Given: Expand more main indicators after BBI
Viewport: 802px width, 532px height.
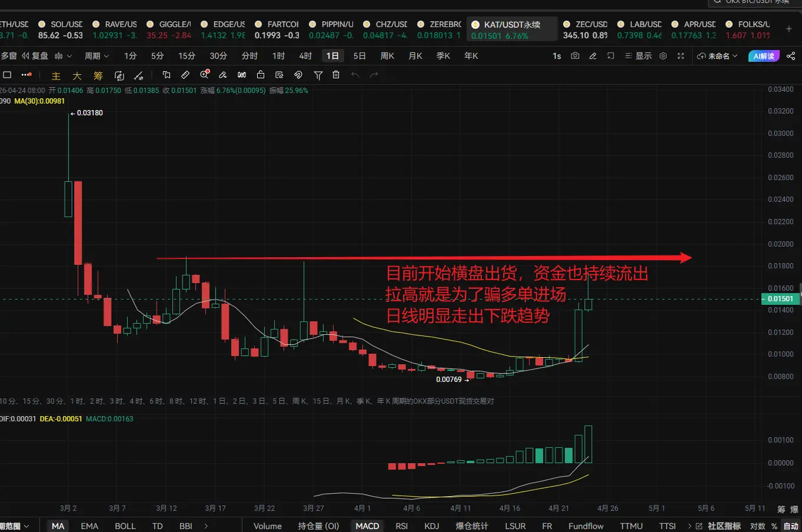Looking at the screenshot, I should (206, 526).
